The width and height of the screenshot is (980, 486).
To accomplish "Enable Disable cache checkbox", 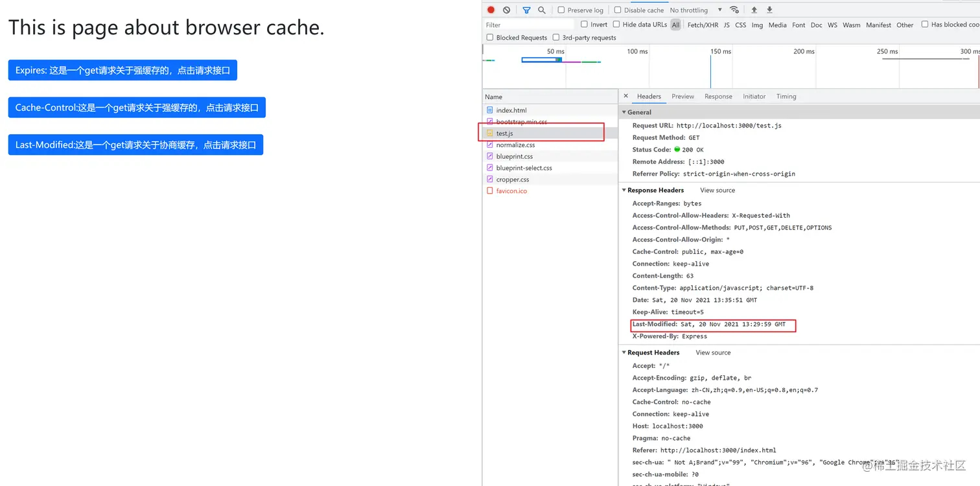I will coord(618,10).
